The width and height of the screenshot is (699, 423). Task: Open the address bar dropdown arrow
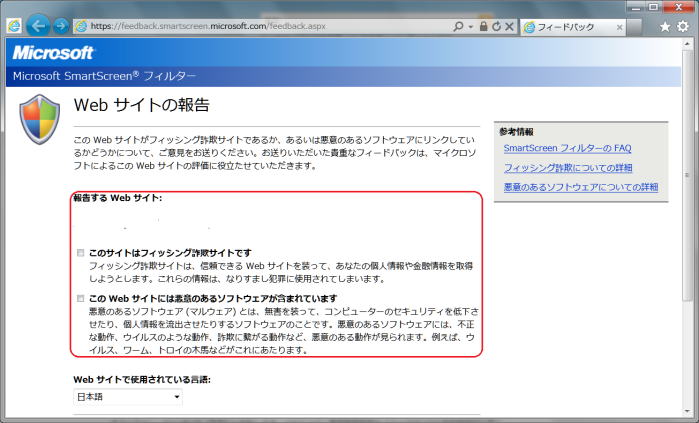tap(471, 27)
